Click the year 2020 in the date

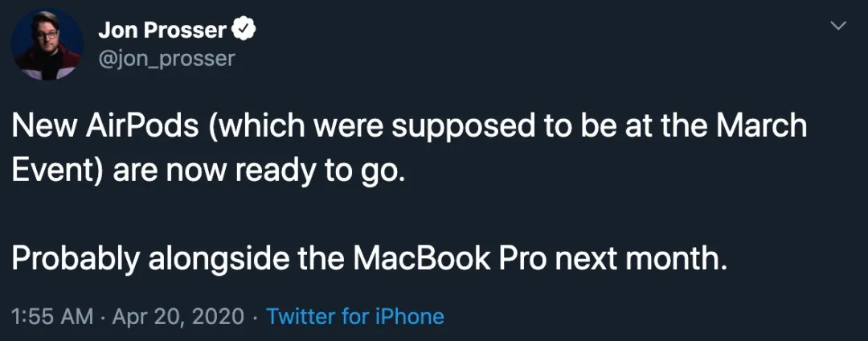(x=219, y=316)
